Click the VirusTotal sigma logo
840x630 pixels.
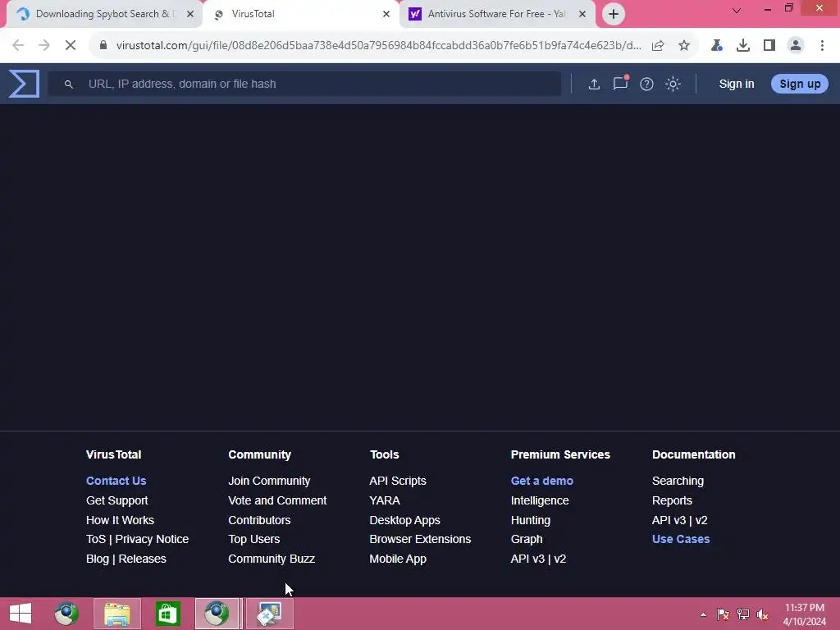coord(24,84)
